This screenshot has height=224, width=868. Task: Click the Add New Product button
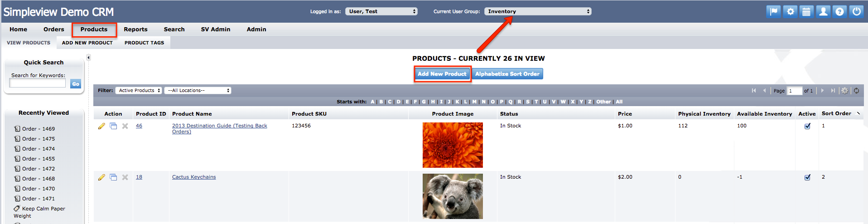442,74
